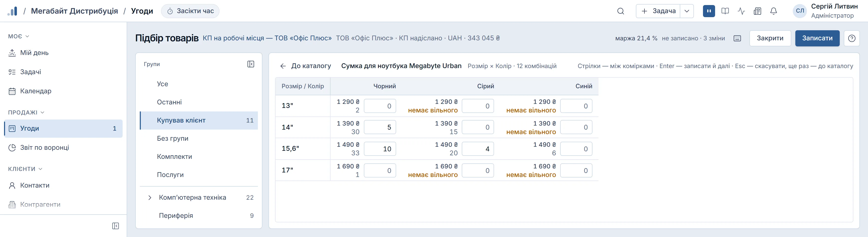Focus quantity field 13" Синій

click(x=576, y=106)
